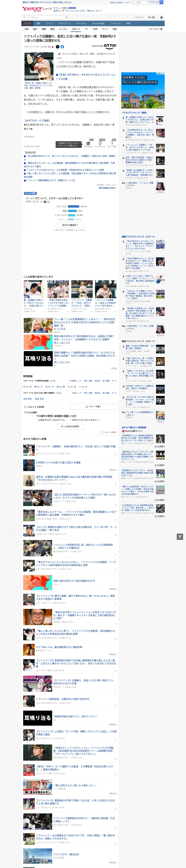Share the article on X
Screen dimensions: 186x868
tap(57, 47)
